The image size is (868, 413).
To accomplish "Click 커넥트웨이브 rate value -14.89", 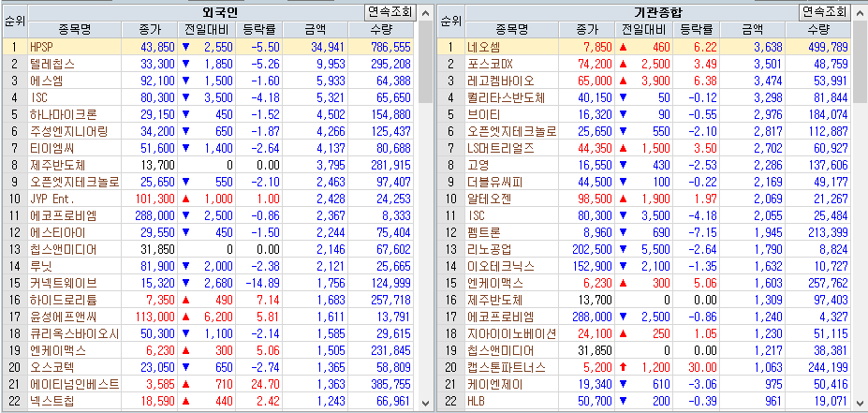I will 263,283.
